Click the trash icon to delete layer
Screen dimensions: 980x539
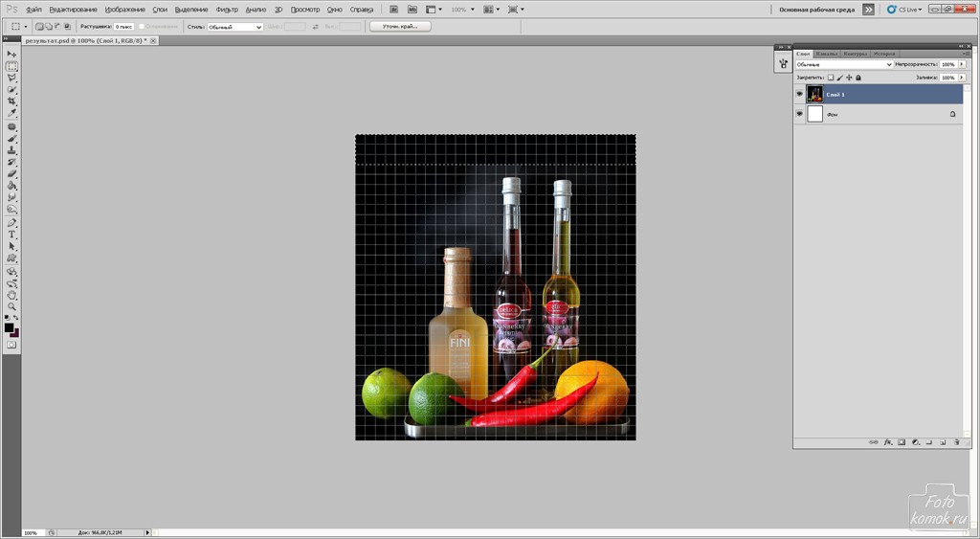point(956,442)
